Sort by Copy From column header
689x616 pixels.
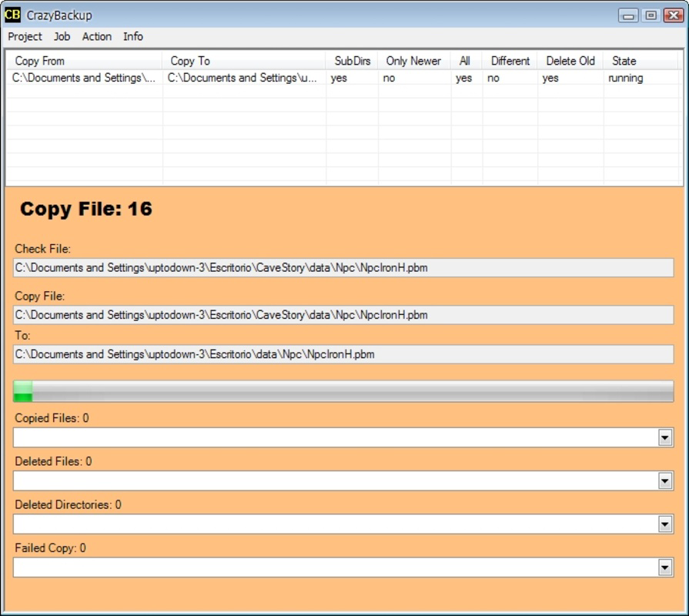click(x=84, y=61)
